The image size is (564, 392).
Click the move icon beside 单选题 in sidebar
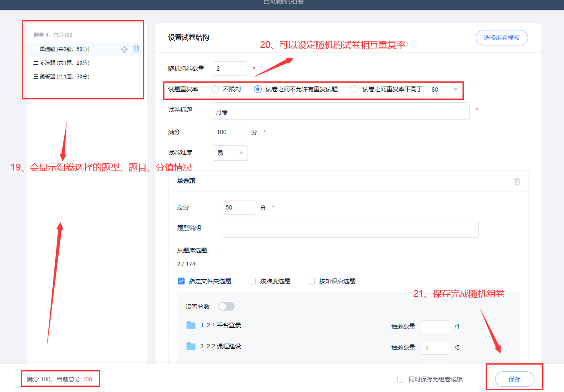124,49
